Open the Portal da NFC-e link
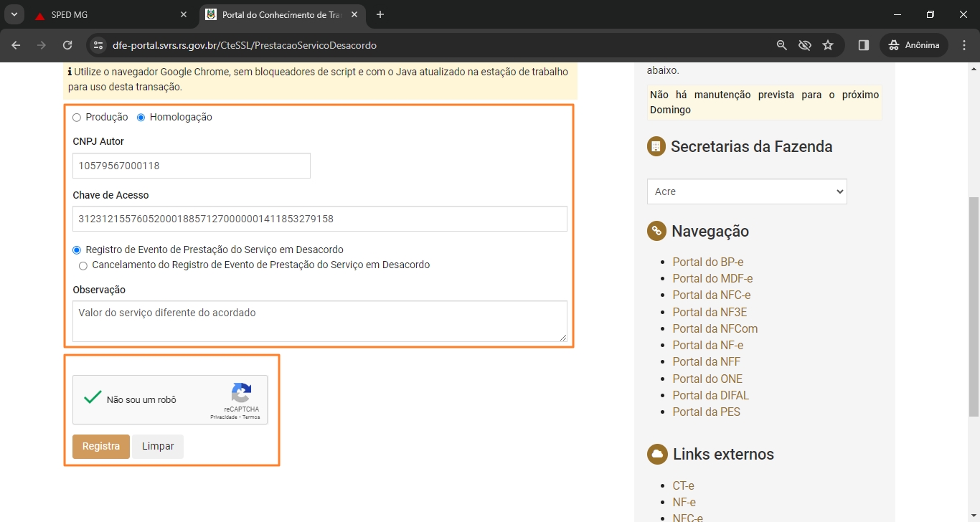Image resolution: width=980 pixels, height=522 pixels. [x=711, y=295]
